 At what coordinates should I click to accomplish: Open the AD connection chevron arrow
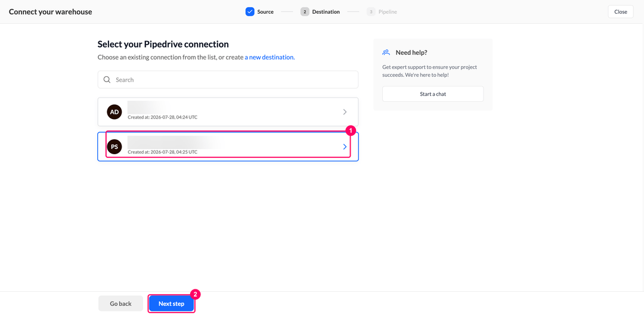(x=345, y=112)
